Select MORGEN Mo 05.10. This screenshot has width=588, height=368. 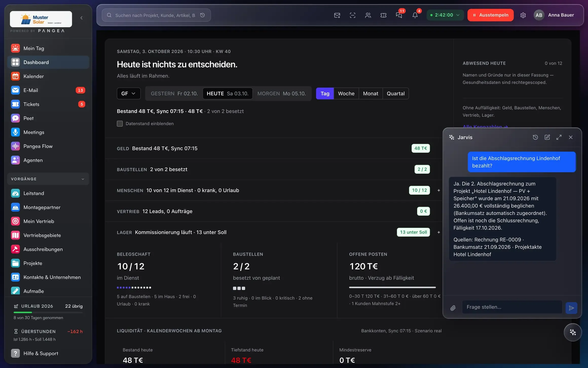282,93
